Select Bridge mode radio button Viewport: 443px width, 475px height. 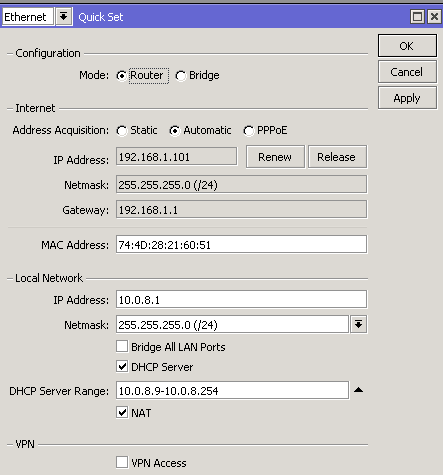[x=180, y=76]
